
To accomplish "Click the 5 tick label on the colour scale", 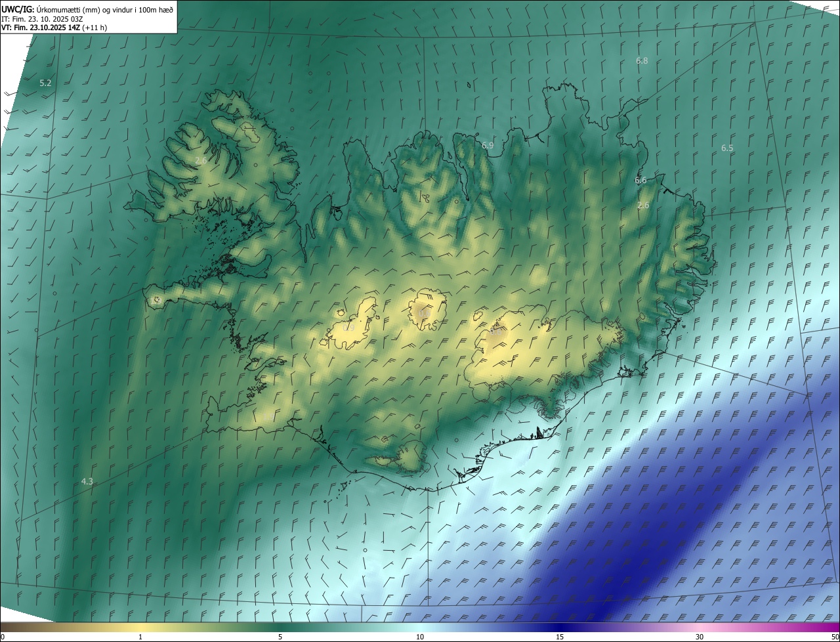I will (280, 637).
